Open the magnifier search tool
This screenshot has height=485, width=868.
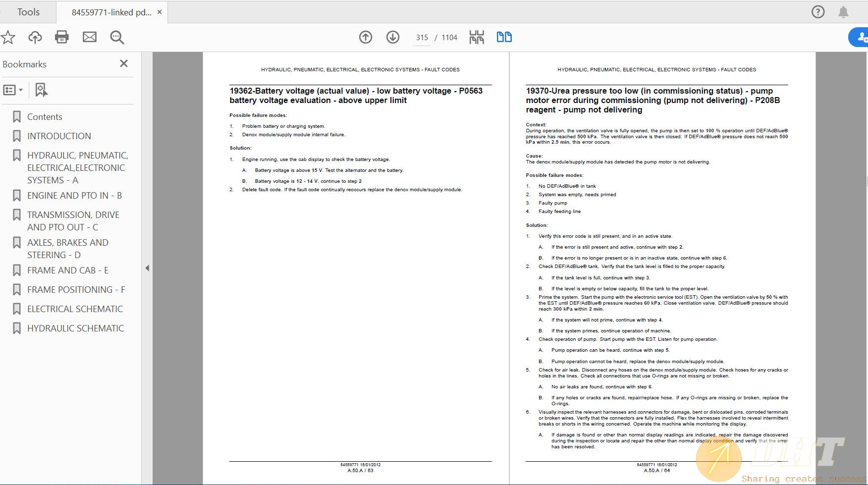coord(117,37)
